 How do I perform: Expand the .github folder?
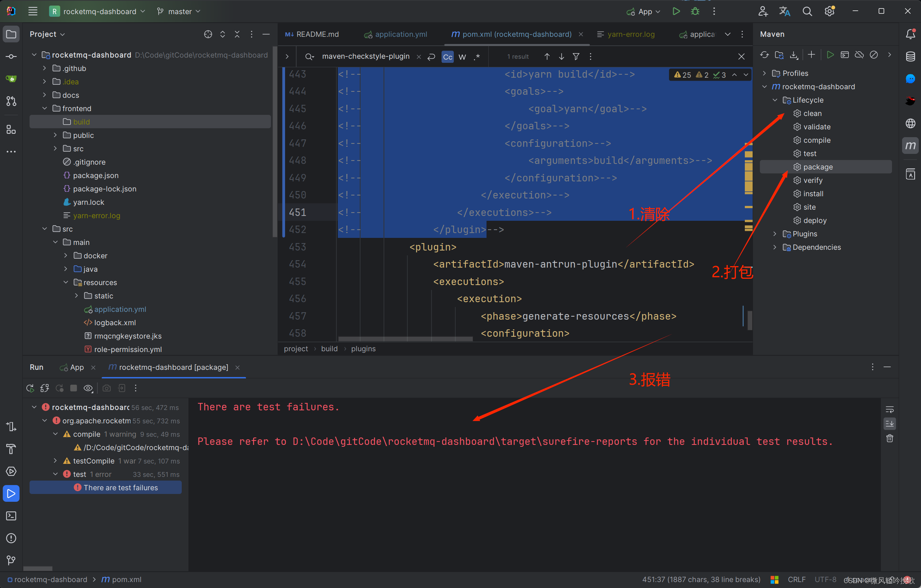point(44,68)
